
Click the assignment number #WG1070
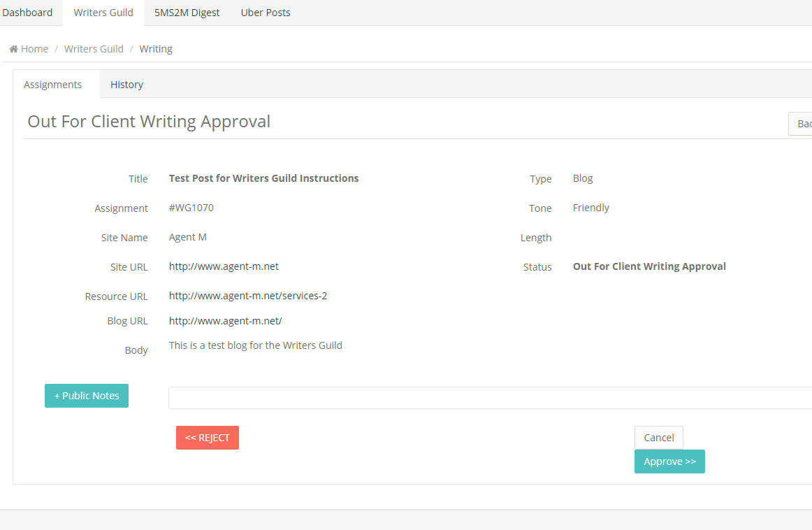(191, 208)
